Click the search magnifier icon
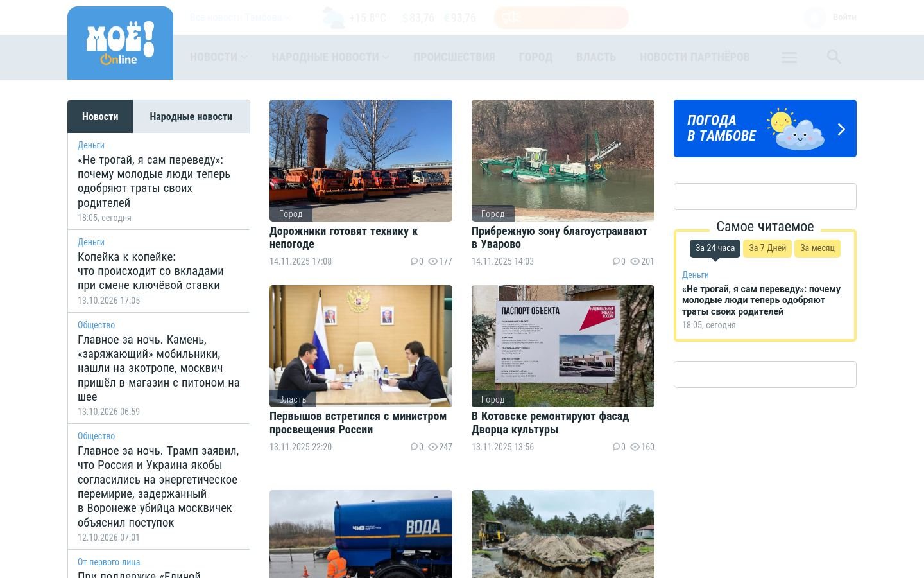Image resolution: width=924 pixels, height=578 pixels. (x=834, y=57)
